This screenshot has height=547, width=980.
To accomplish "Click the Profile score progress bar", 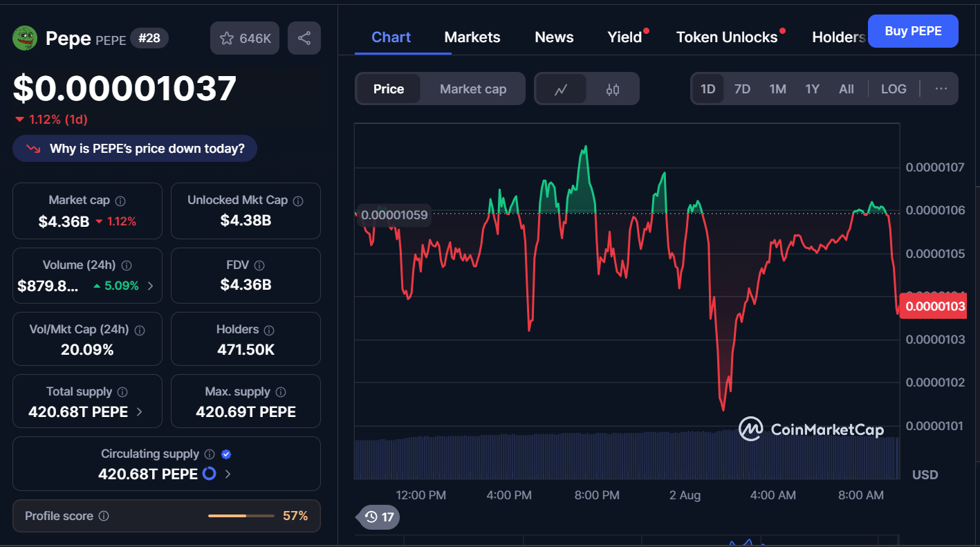I will tap(241, 516).
